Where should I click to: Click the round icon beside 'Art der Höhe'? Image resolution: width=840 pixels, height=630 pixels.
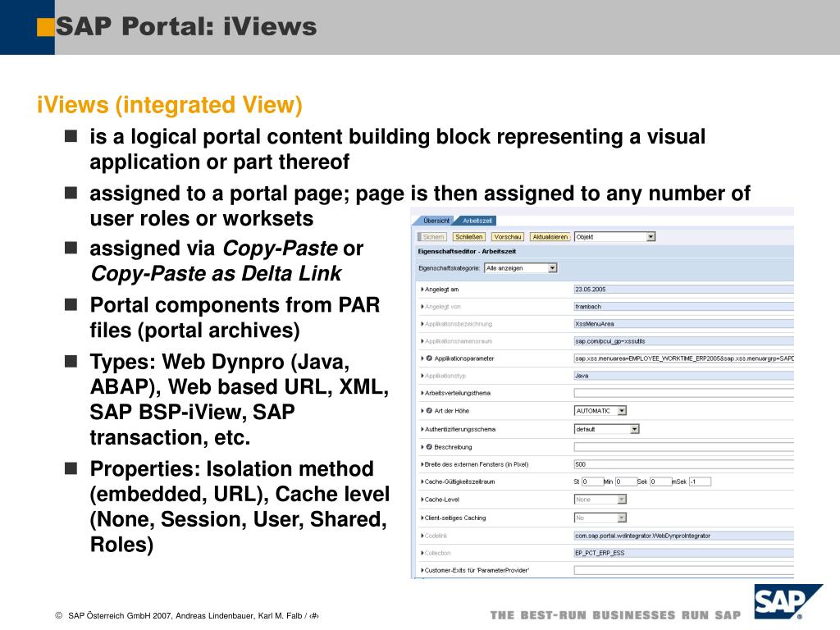tap(429, 411)
